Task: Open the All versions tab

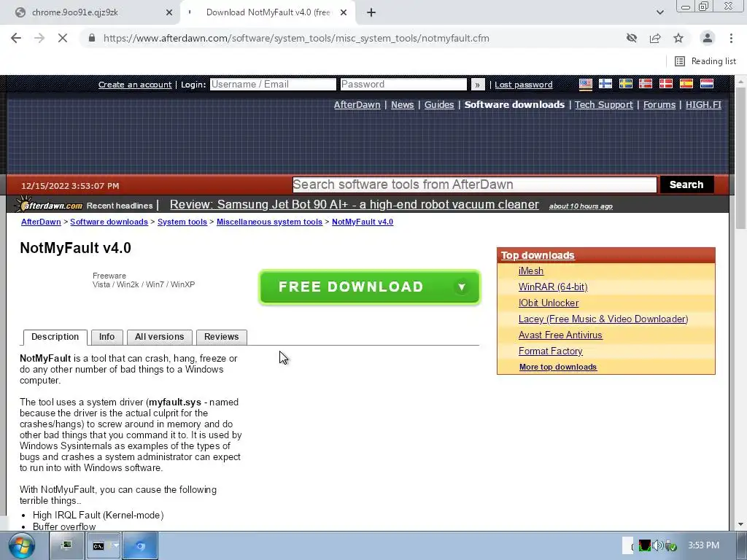Action: (159, 337)
